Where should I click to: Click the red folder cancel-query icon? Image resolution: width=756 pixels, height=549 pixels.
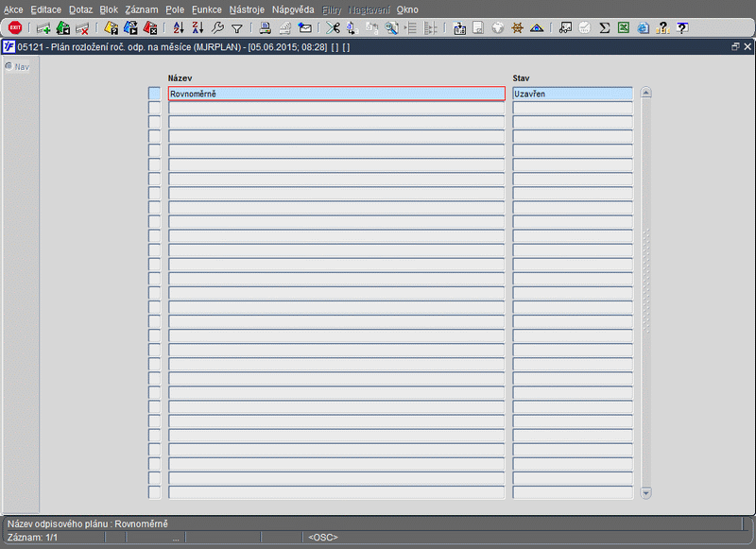(150, 28)
